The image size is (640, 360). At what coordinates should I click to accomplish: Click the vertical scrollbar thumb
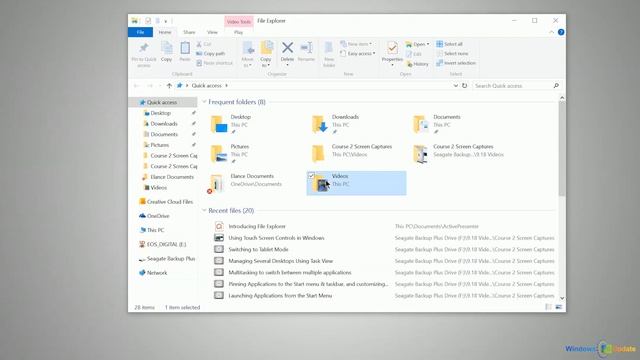pos(562,149)
